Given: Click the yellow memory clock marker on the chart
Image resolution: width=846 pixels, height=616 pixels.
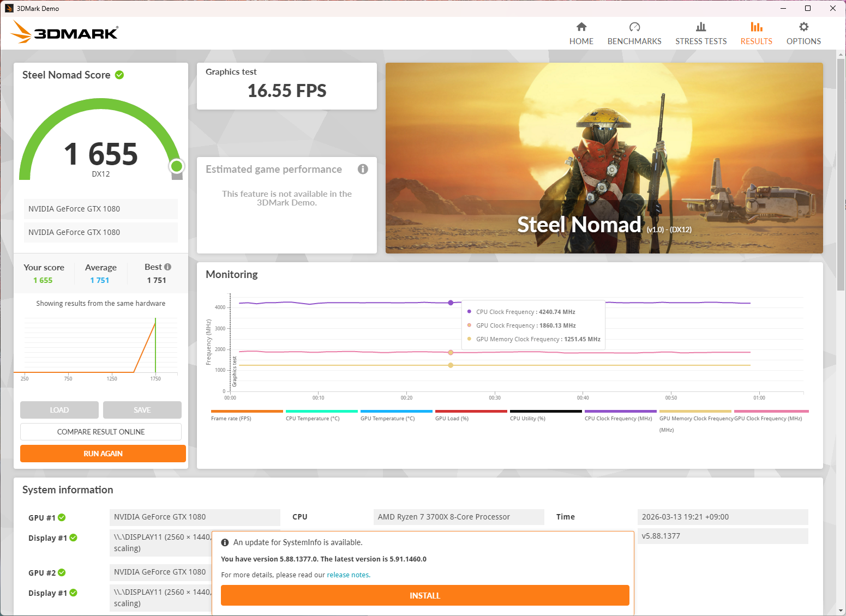Looking at the screenshot, I should click(451, 365).
